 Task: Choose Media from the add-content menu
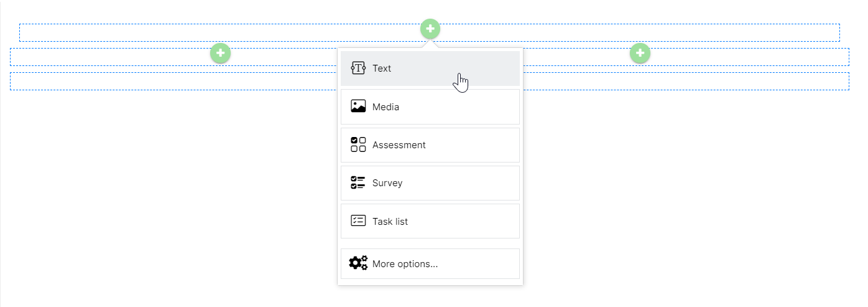point(430,106)
